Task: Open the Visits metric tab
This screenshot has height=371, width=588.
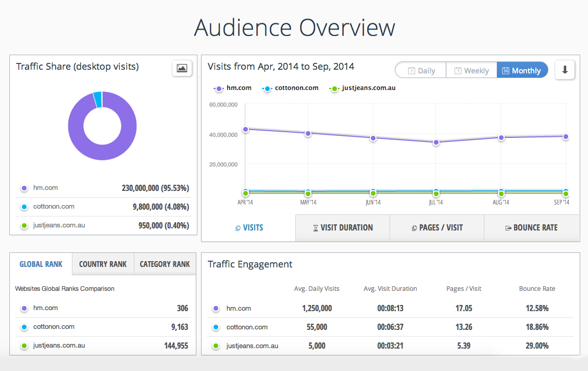Action: [x=249, y=228]
